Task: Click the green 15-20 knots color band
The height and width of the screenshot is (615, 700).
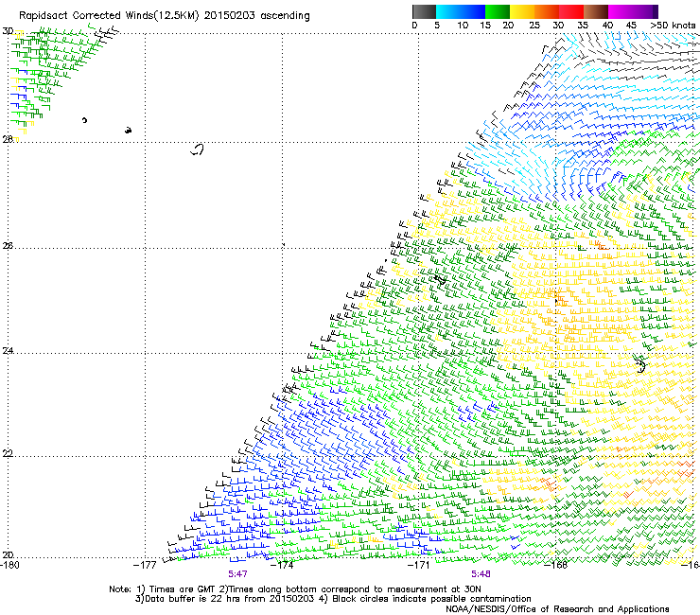Action: 498,11
